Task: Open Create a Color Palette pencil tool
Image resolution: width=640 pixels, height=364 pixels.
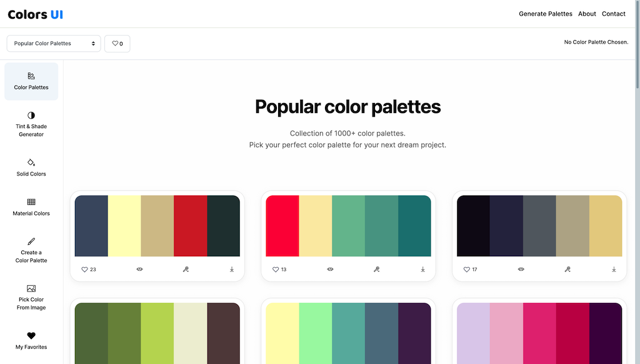Action: [x=31, y=241]
